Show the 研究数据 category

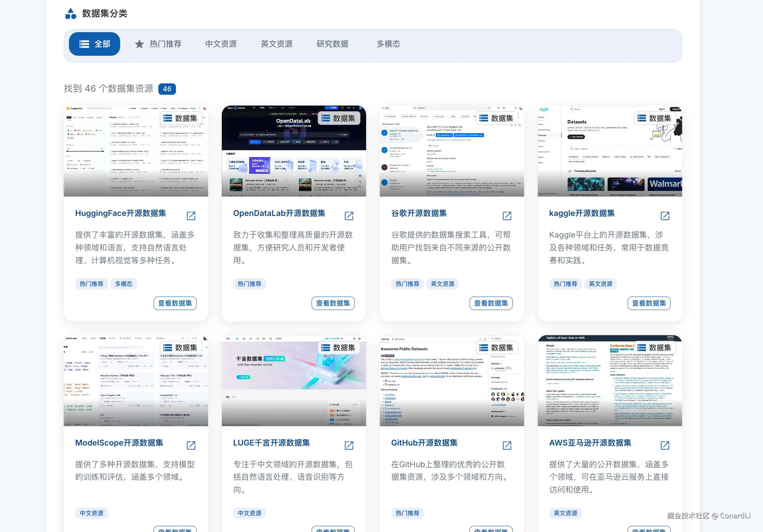click(x=332, y=44)
